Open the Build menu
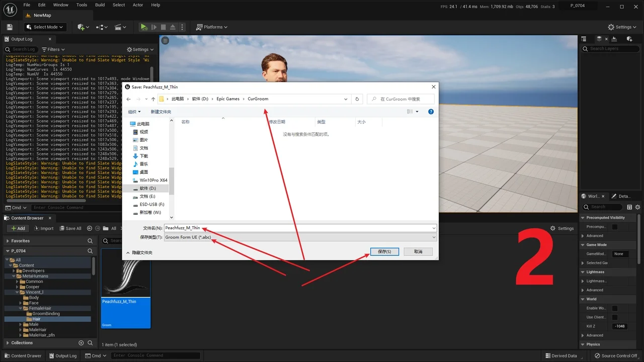This screenshot has height=362, width=644. (x=100, y=5)
